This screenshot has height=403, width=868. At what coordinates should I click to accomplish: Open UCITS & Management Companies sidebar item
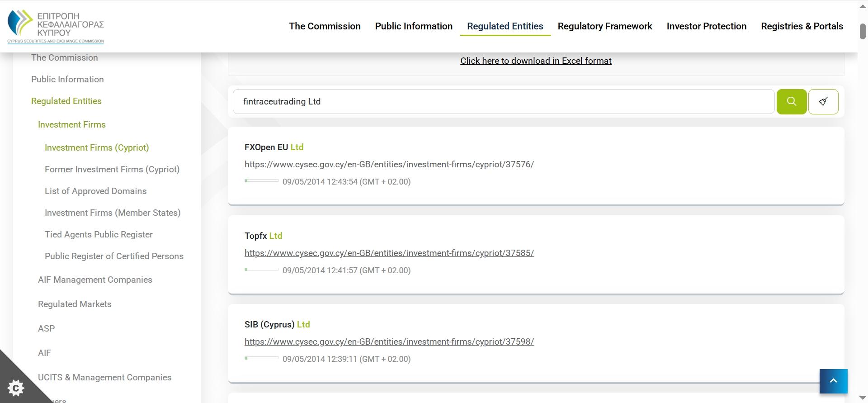pyautogui.click(x=104, y=377)
